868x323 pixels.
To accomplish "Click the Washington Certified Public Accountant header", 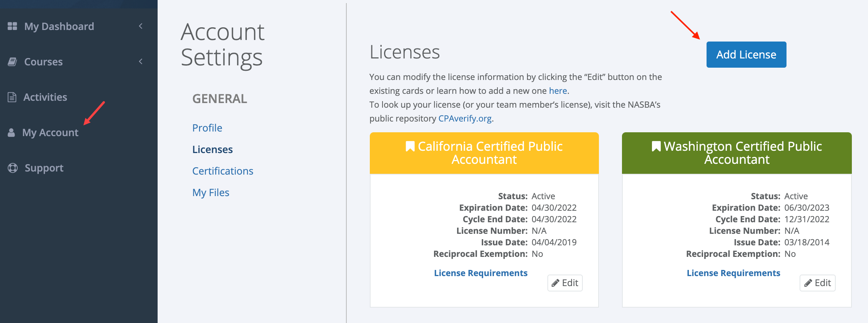I will [737, 153].
